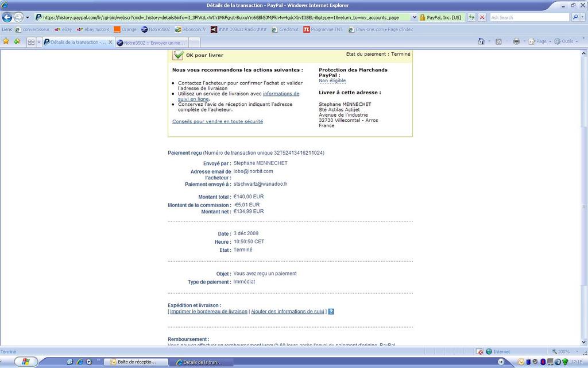Click the blue help question mark icon
The height and width of the screenshot is (368, 588).
click(x=331, y=312)
